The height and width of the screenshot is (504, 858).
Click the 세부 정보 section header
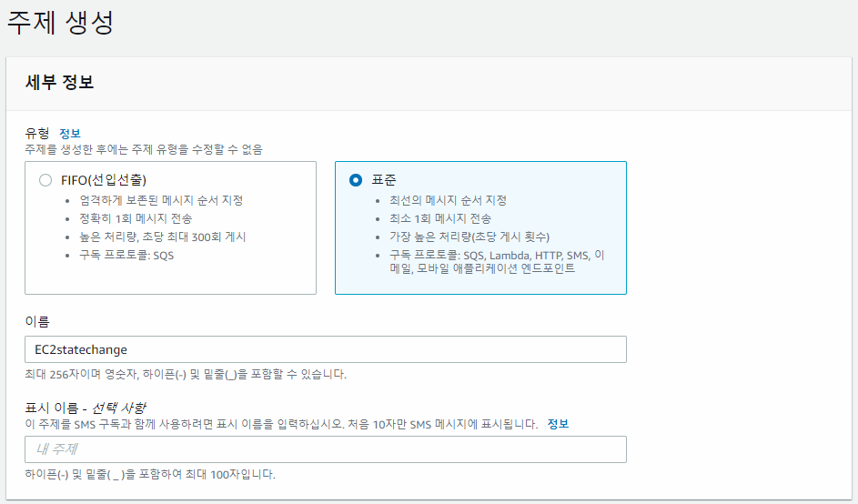(x=60, y=83)
